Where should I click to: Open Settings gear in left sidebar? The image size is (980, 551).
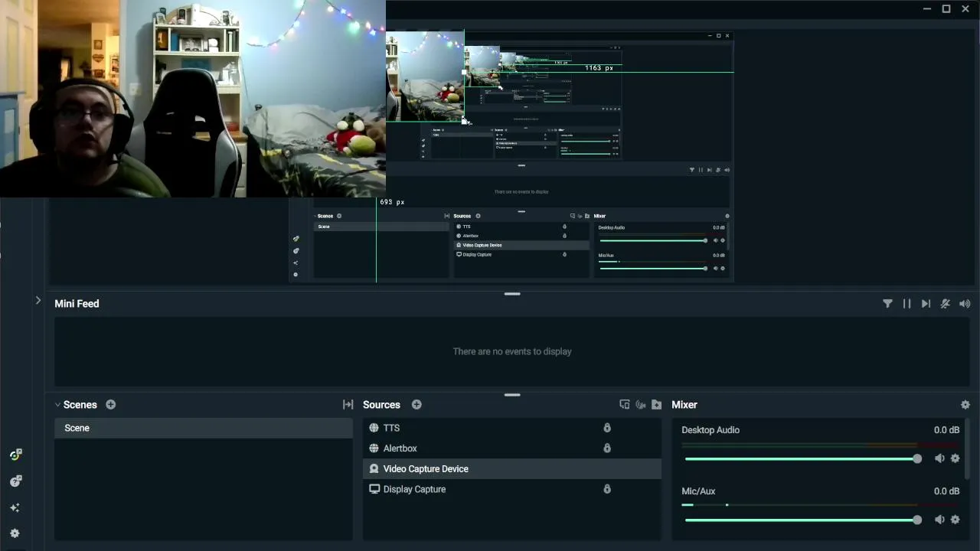coord(15,533)
